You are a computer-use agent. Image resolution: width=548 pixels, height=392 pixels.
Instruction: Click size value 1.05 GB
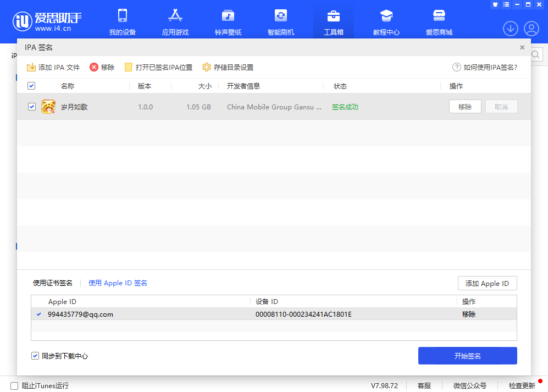click(198, 107)
